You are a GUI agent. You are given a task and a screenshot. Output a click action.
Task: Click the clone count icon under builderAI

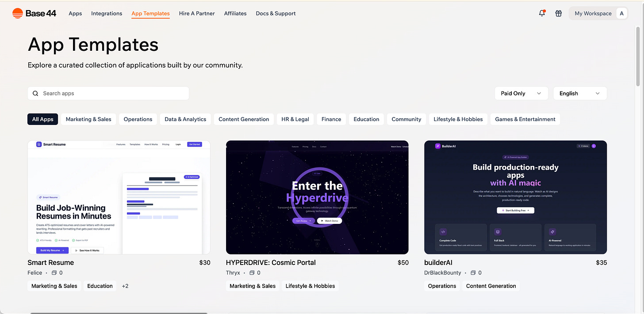[473, 273]
